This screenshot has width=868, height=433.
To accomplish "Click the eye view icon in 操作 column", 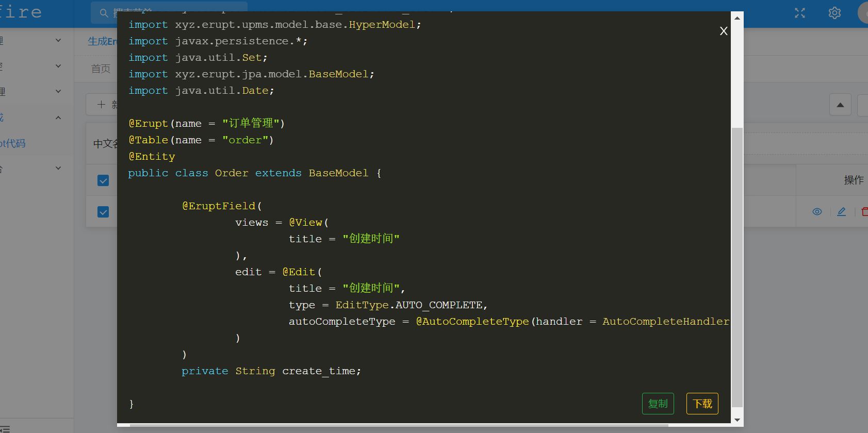I will click(x=817, y=211).
